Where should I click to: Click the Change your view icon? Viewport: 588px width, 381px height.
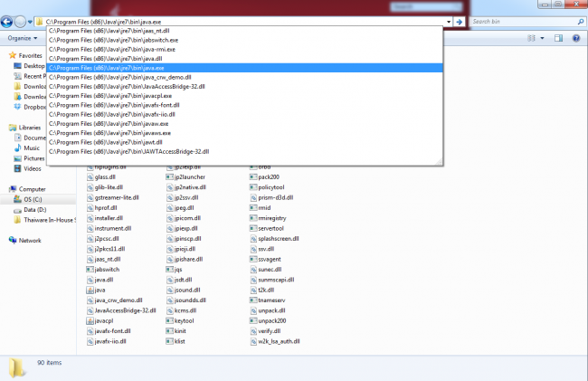531,38
